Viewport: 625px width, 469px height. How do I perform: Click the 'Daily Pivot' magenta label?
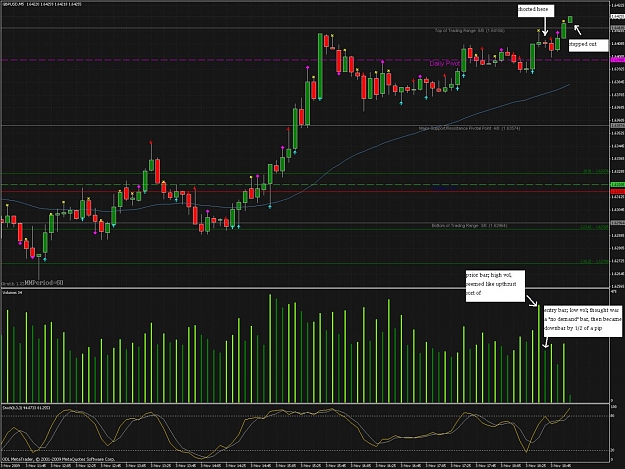[x=444, y=63]
